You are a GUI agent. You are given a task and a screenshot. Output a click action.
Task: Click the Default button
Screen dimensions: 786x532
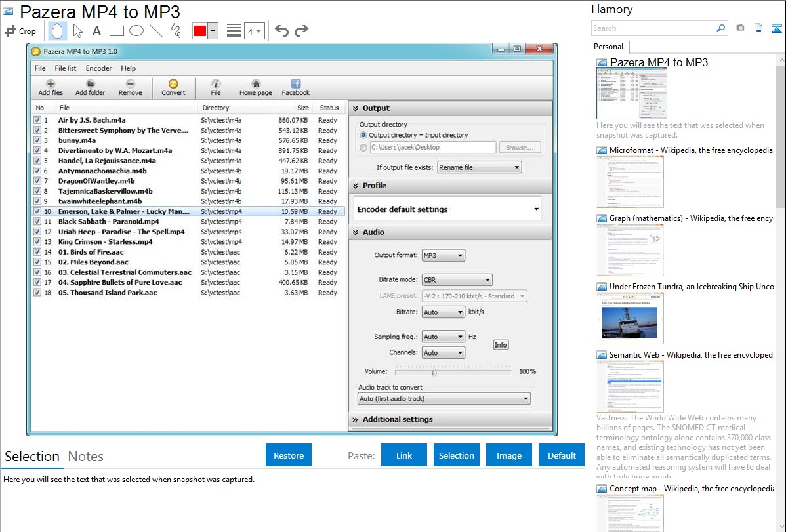[x=562, y=455]
